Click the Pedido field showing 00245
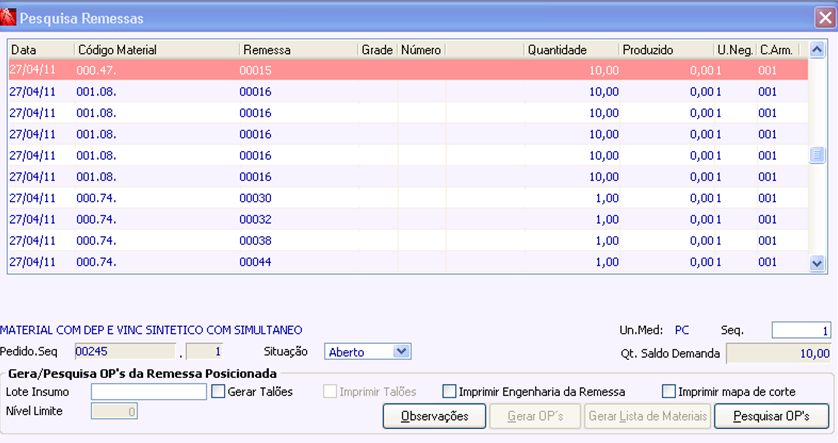 (x=125, y=352)
